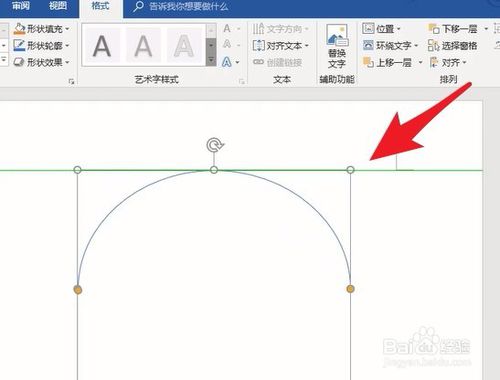This screenshot has height=380, width=500.
Task: Open the 审阅 ribbon tab
Action: click(21, 6)
